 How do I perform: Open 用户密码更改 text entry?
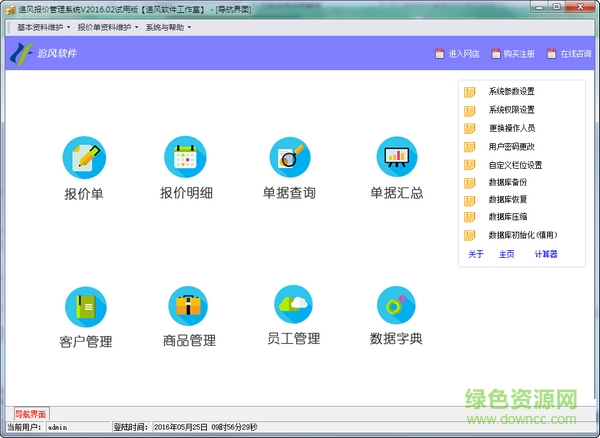coord(512,147)
